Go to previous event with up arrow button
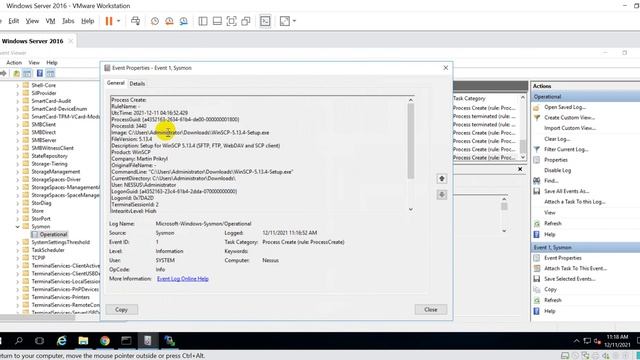Screen dimensions: 640x360 [x=442, y=179]
